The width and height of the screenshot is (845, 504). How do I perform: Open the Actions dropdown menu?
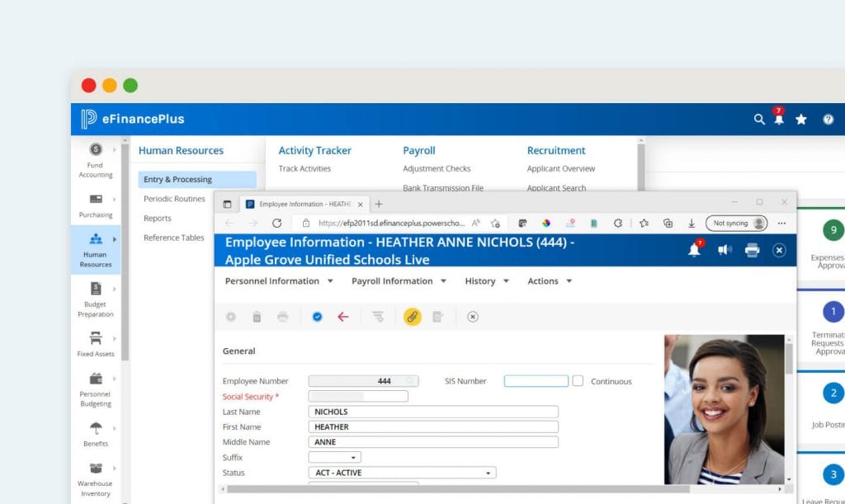click(x=548, y=280)
